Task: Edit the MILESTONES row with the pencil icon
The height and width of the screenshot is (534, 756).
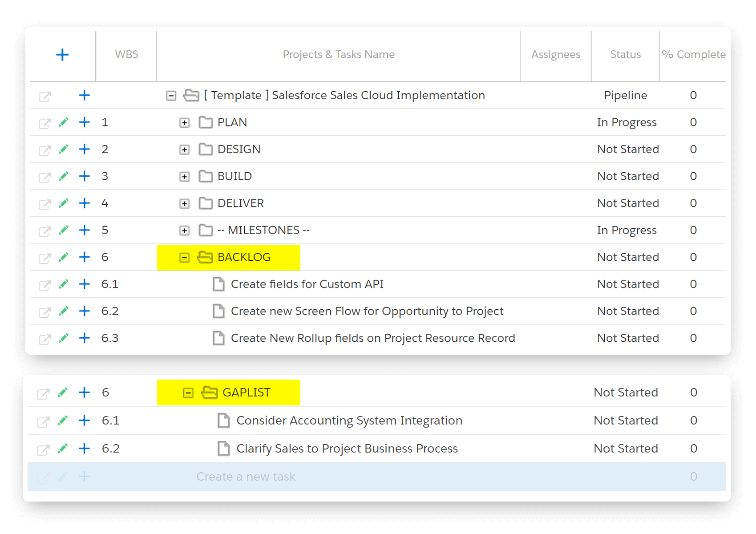Action: [x=64, y=231]
